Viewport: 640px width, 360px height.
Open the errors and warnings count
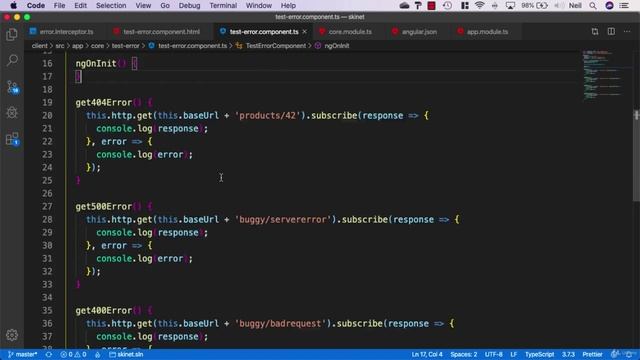click(x=73, y=354)
